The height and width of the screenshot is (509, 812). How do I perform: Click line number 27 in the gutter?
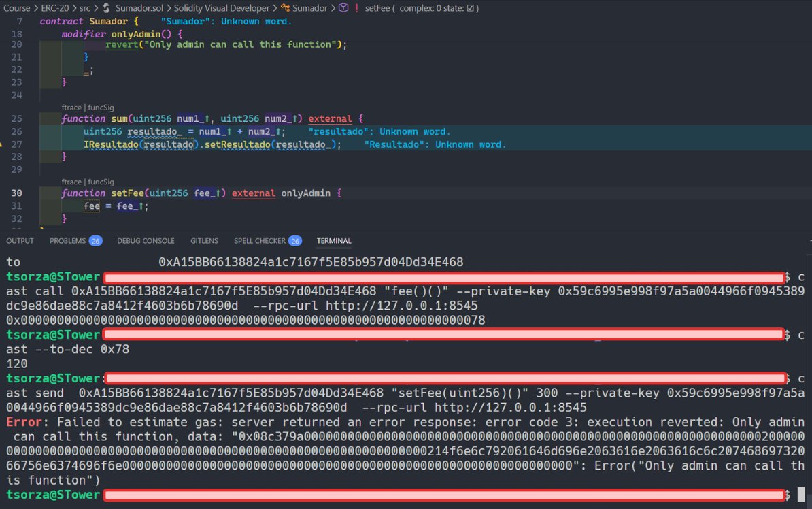16,144
